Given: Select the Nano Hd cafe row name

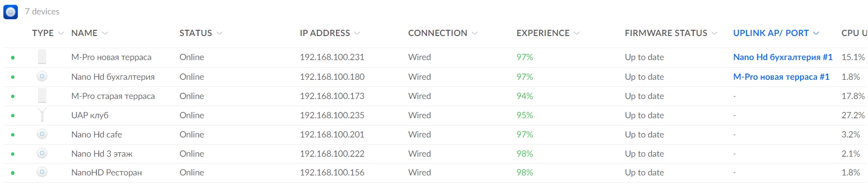Looking at the screenshot, I should 96,135.
